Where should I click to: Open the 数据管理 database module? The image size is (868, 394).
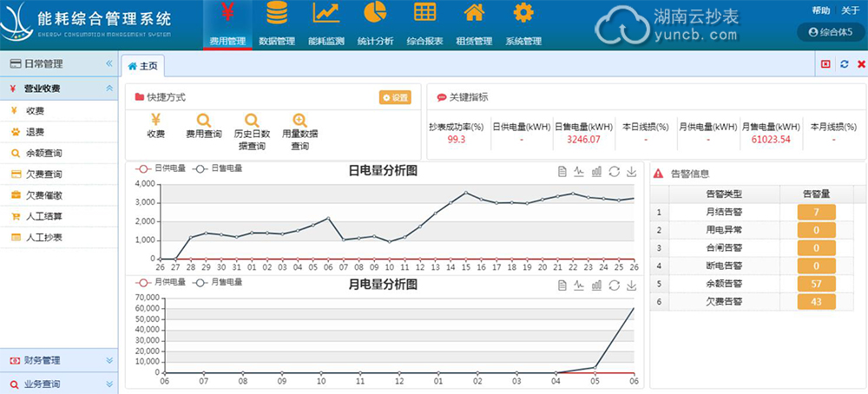click(277, 24)
